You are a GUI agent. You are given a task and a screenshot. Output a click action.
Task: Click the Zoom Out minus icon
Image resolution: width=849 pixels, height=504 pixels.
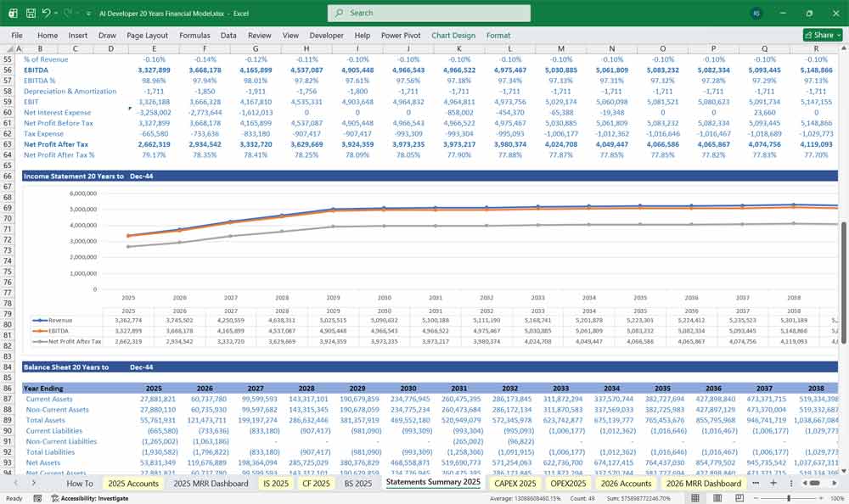click(x=756, y=498)
